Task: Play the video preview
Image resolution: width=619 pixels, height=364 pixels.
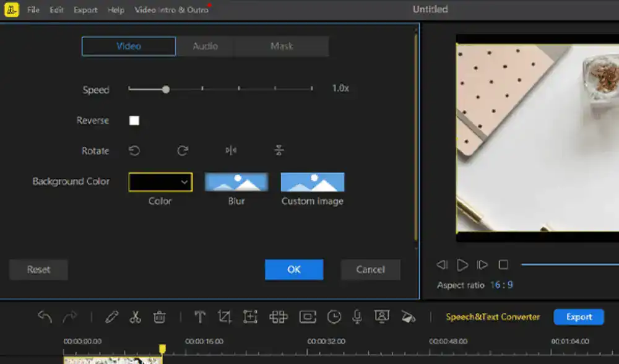Action: (x=462, y=265)
